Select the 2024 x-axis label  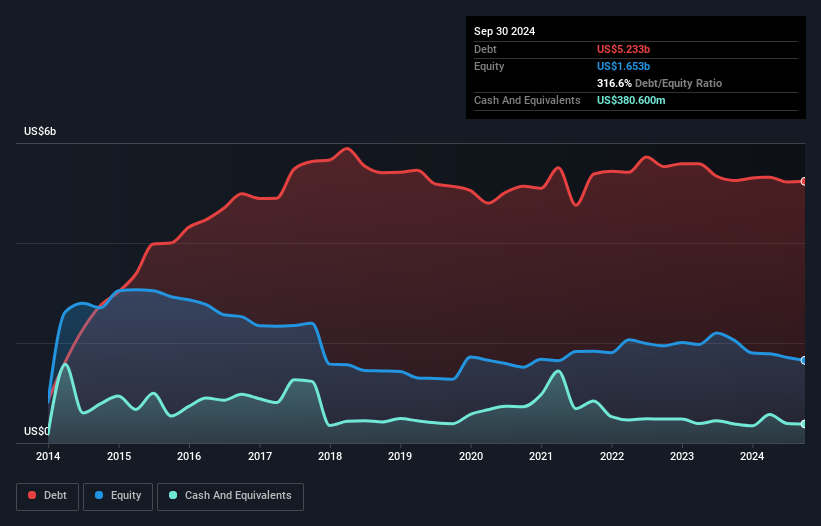pyautogui.click(x=752, y=456)
